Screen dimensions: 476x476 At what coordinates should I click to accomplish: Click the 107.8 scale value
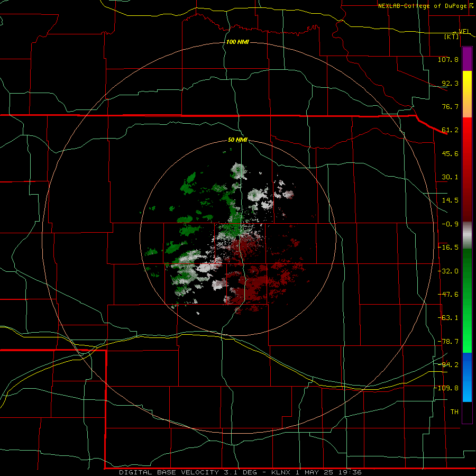448,59
